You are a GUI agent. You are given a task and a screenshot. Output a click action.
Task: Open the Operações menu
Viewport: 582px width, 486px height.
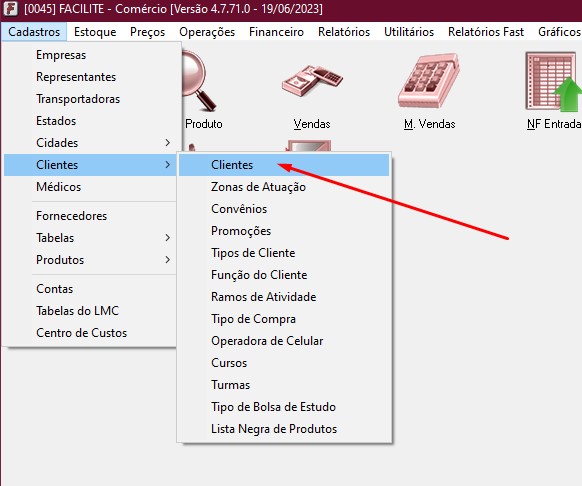click(207, 32)
